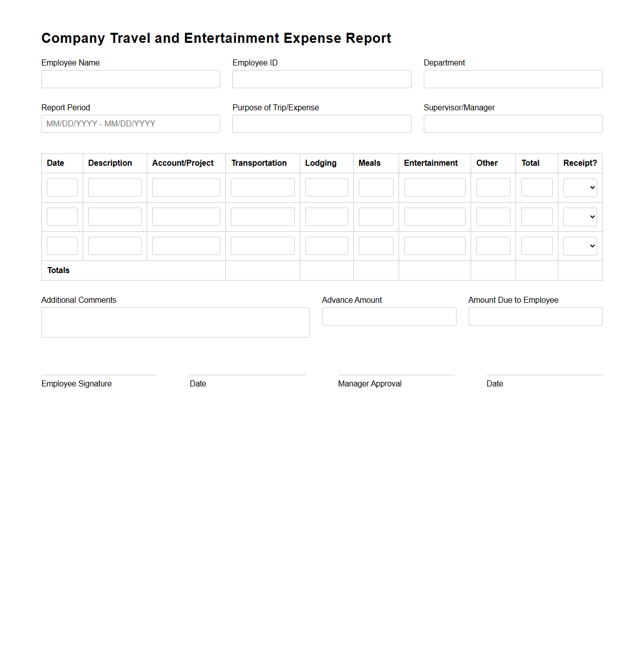This screenshot has width=644, height=655.
Task: Click the Lodging field in row two
Action: point(327,216)
